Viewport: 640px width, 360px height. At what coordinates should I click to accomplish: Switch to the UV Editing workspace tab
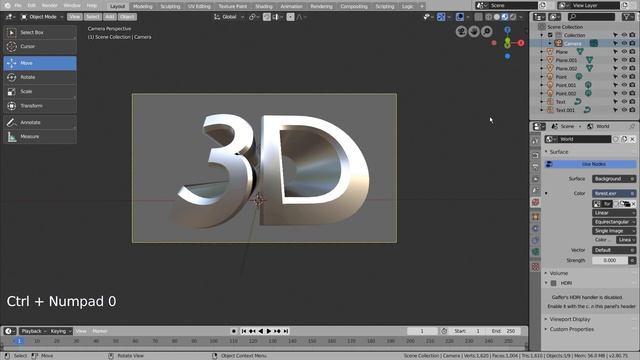coord(199,6)
